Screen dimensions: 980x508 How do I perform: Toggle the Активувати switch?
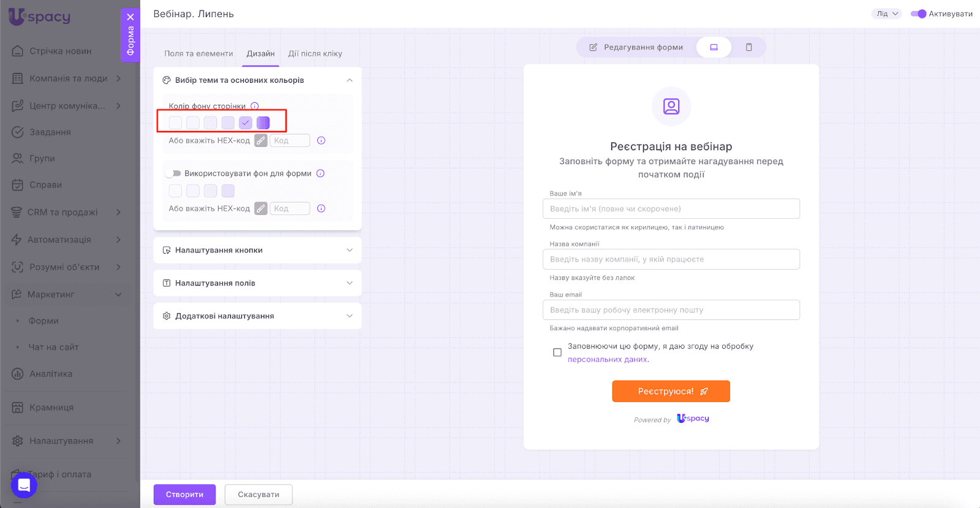(918, 13)
